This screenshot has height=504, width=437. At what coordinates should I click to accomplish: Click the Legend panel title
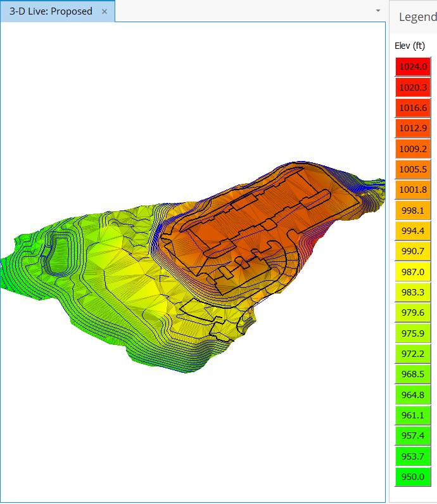pyautogui.click(x=417, y=17)
